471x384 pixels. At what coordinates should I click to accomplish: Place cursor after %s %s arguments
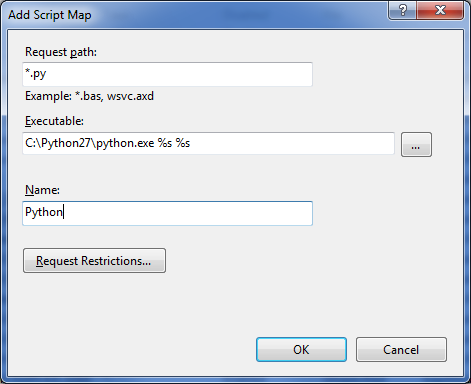(191, 143)
